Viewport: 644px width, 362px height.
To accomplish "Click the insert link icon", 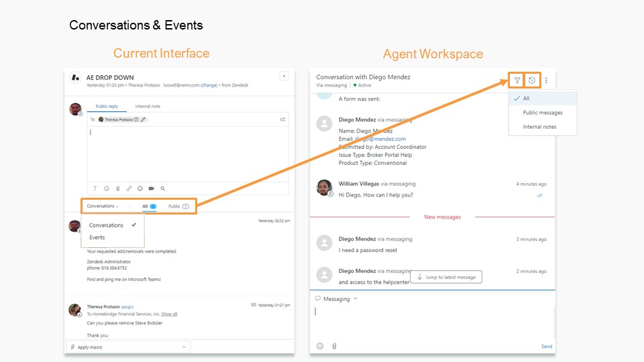I will coord(129,188).
